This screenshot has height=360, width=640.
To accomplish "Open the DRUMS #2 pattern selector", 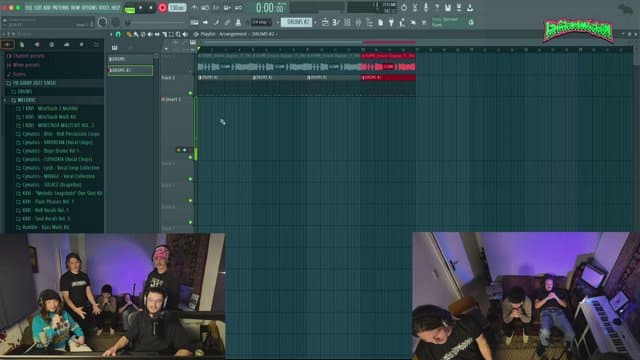I will tap(296, 22).
